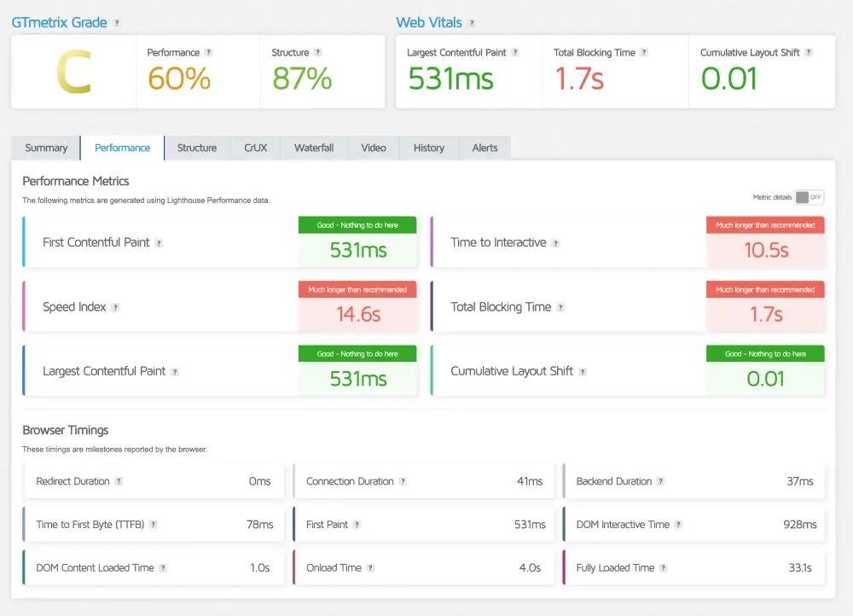Switch to the CrUX tab
The image size is (853, 616).
point(254,148)
